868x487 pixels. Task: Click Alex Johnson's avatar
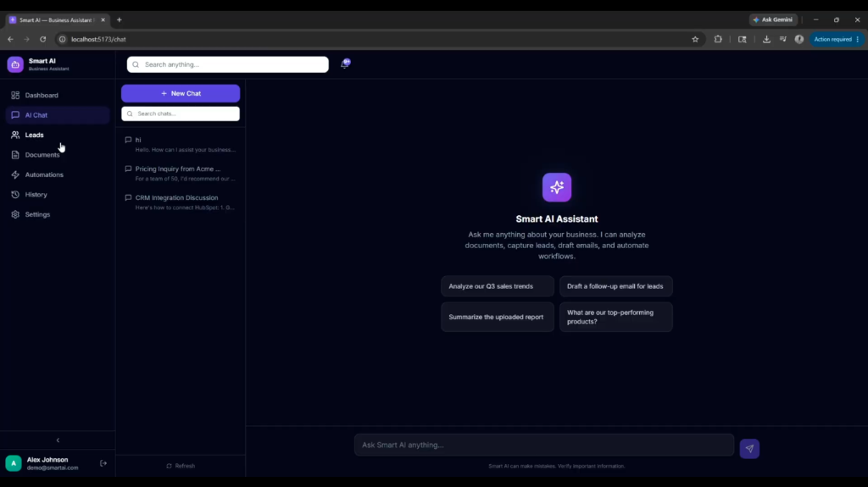click(14, 463)
